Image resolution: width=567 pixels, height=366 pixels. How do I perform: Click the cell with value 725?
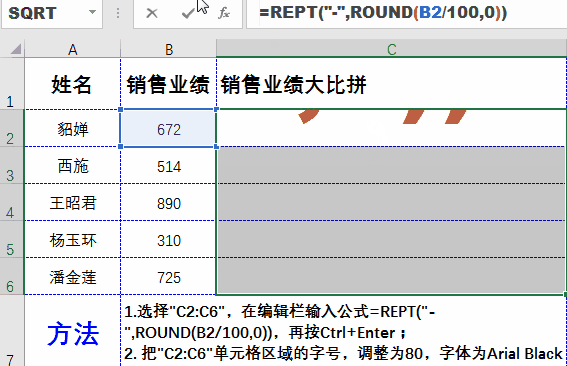click(169, 276)
